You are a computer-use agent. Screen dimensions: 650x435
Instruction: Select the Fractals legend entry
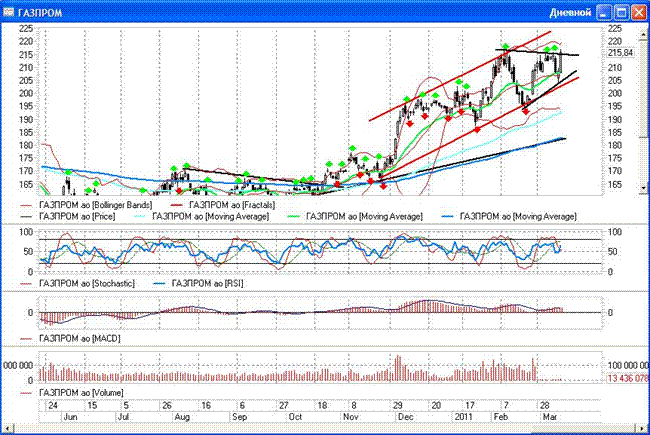point(223,205)
